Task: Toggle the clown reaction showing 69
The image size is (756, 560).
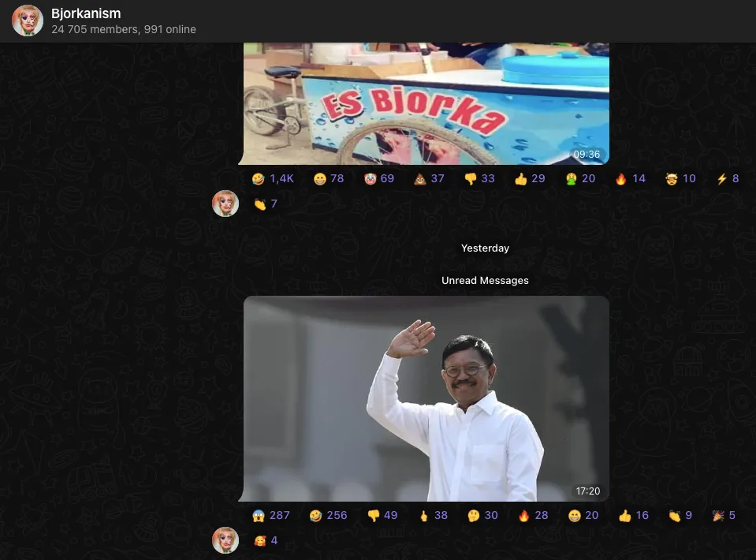Action: pos(378,179)
